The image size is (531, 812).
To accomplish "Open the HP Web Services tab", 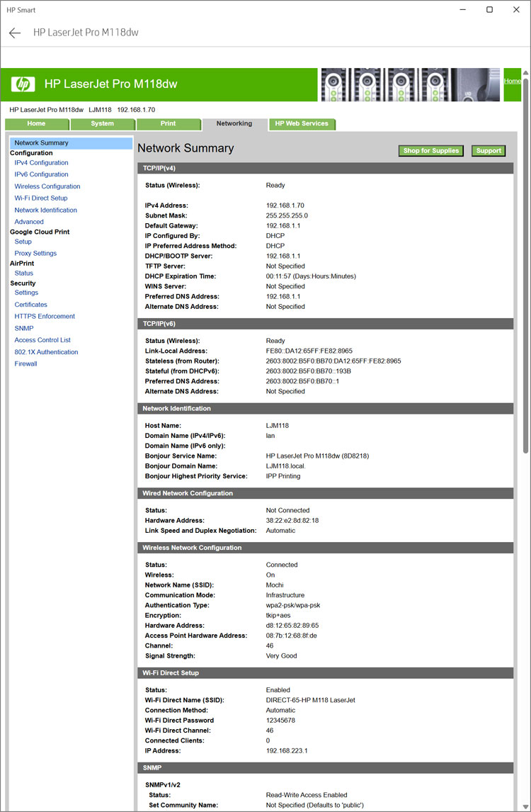I will 302,124.
